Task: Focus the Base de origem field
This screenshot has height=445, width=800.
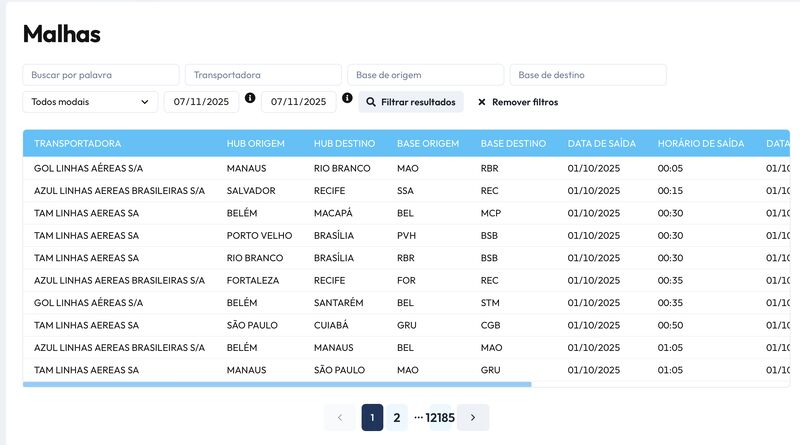Action: click(426, 75)
